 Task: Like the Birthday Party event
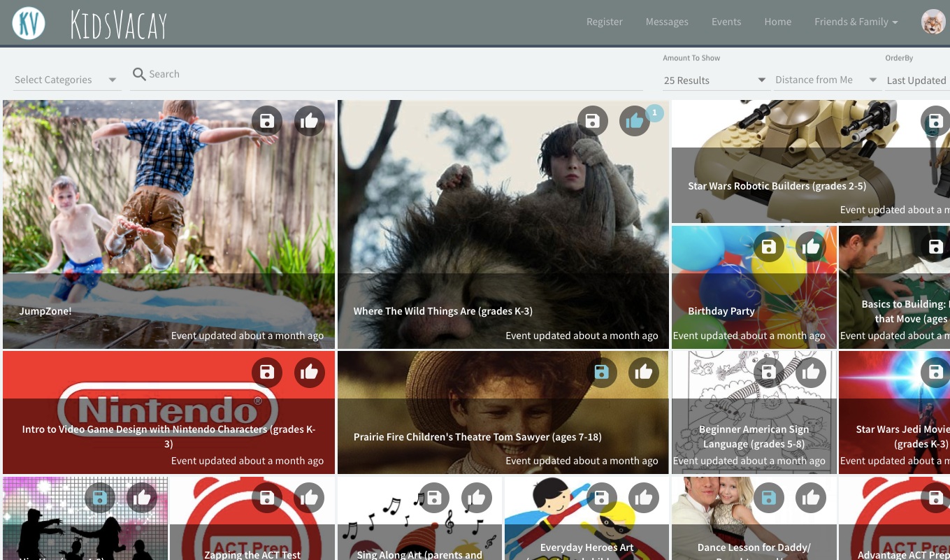[x=811, y=247]
